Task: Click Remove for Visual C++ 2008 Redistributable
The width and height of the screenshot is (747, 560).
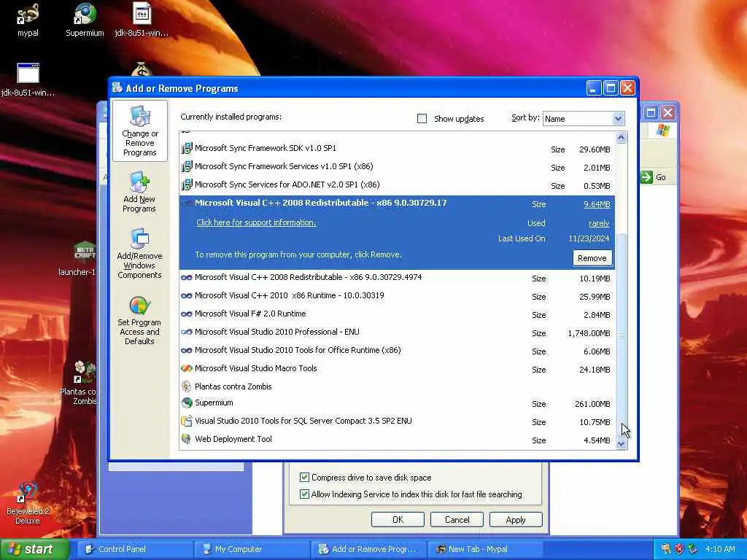Action: pos(592,258)
